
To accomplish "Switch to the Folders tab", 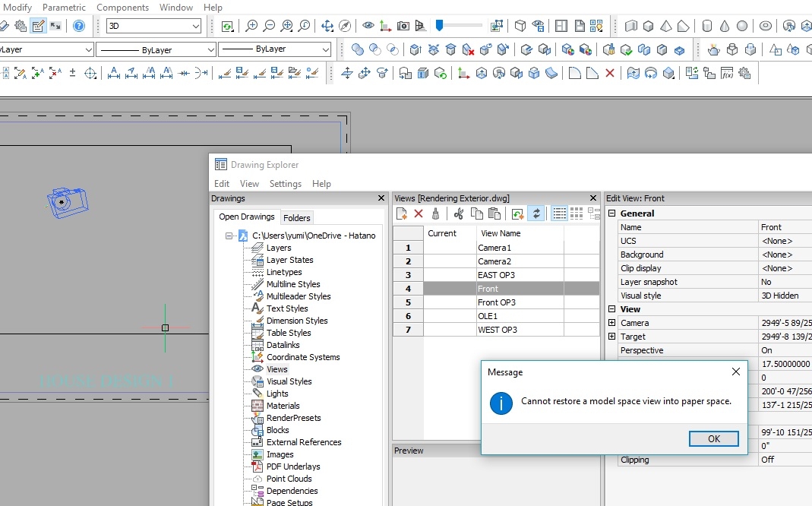I will click(297, 217).
